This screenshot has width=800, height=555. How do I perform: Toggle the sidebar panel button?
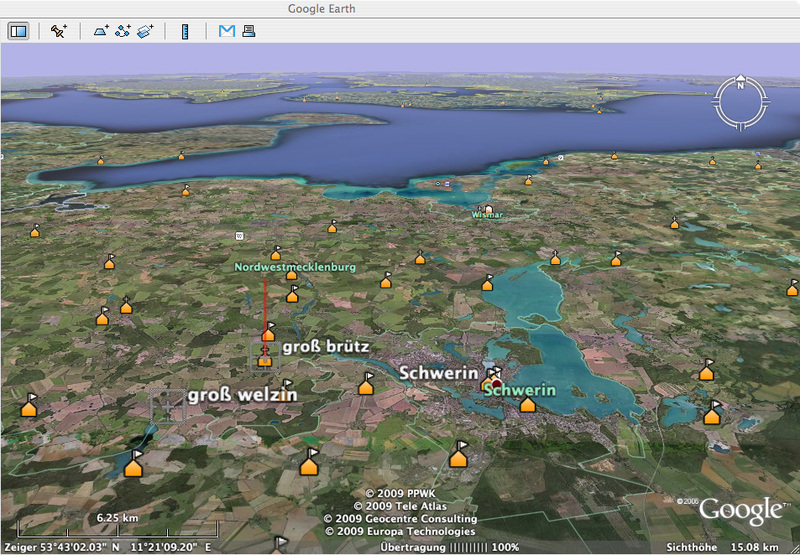(19, 31)
